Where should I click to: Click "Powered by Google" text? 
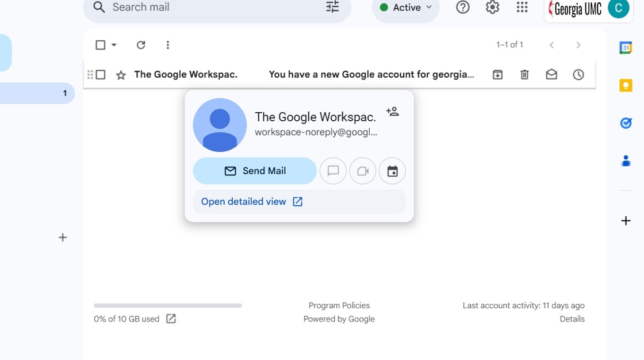(x=339, y=319)
